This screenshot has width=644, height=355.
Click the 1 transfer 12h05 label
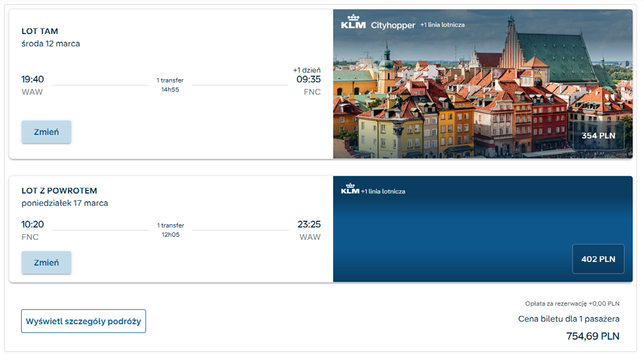pyautogui.click(x=171, y=230)
